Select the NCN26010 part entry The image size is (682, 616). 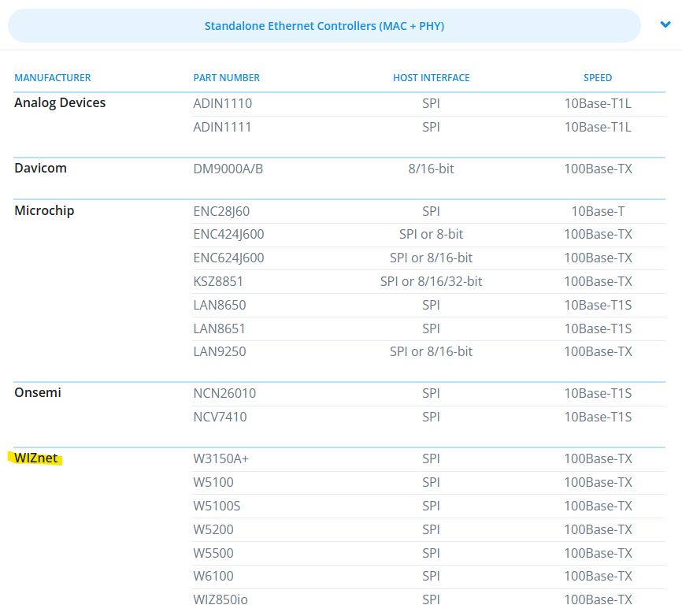tap(224, 393)
